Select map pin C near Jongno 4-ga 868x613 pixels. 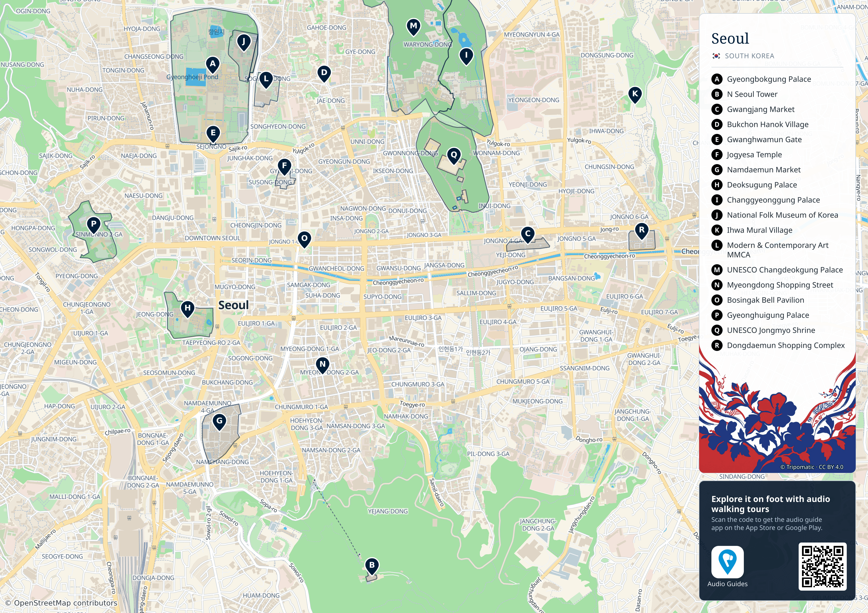point(528,235)
